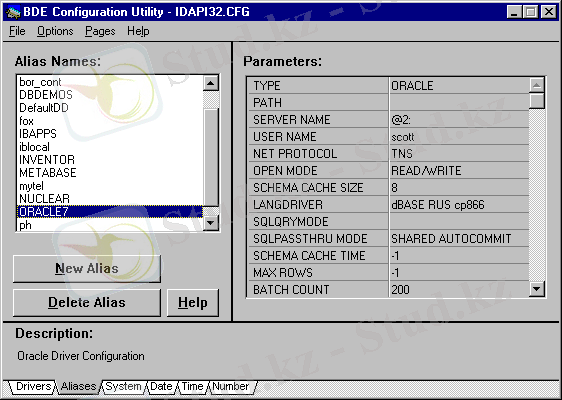Click the New Alias button
Screen dimensions: 562x400
(87, 269)
